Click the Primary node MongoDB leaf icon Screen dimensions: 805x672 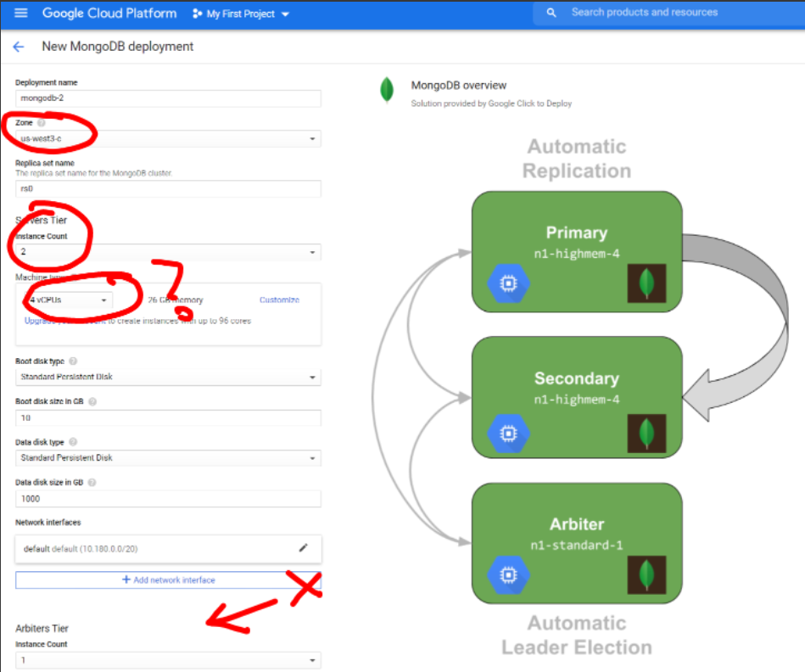(x=647, y=283)
